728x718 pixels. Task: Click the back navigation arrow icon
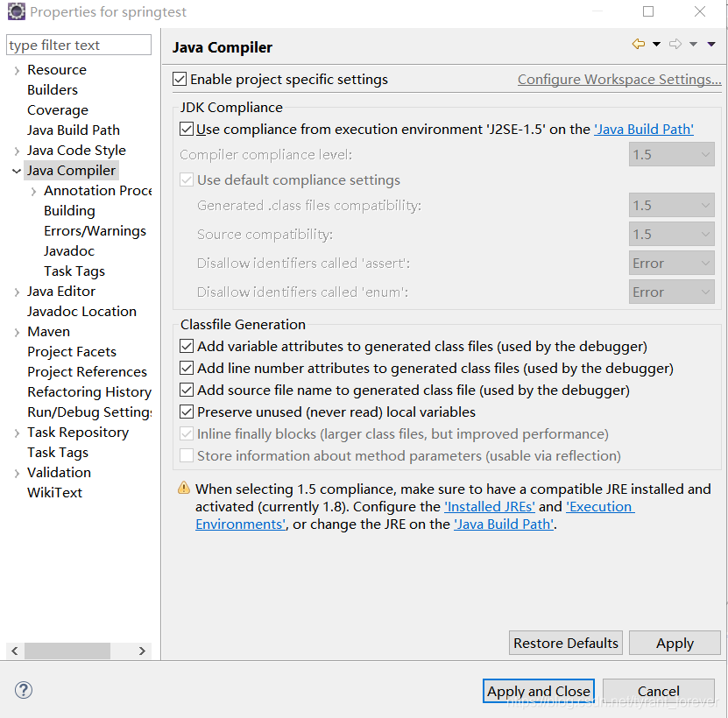(x=639, y=44)
